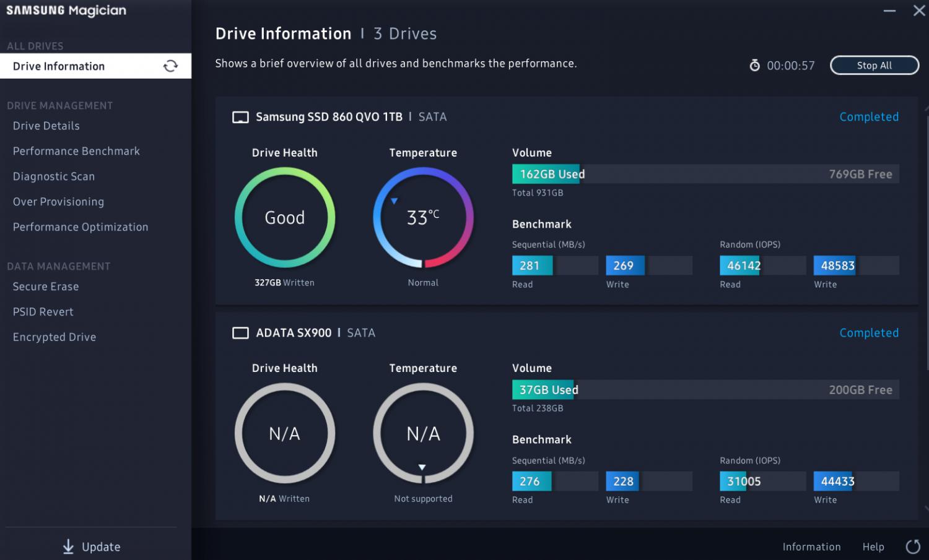Image resolution: width=929 pixels, height=560 pixels.
Task: Select Over Provisioning
Action: point(58,202)
